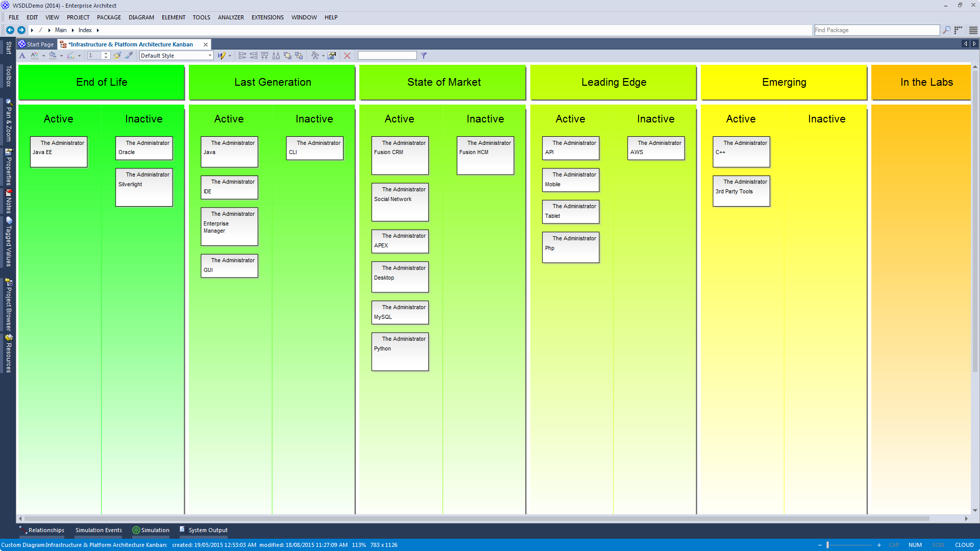Open the Pan & Zoom side panel
The height and width of the screenshot is (551, 980).
(9, 120)
